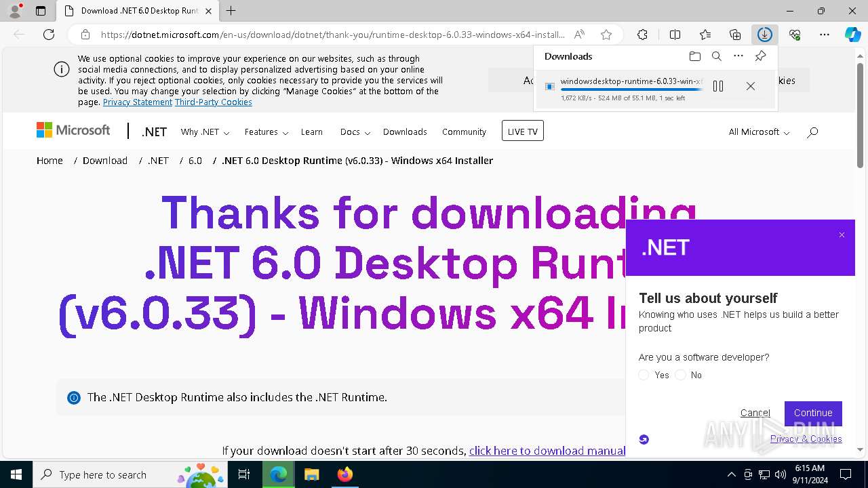Expand the All Microsoft menu
The width and height of the screenshot is (868, 488).
coord(759,132)
